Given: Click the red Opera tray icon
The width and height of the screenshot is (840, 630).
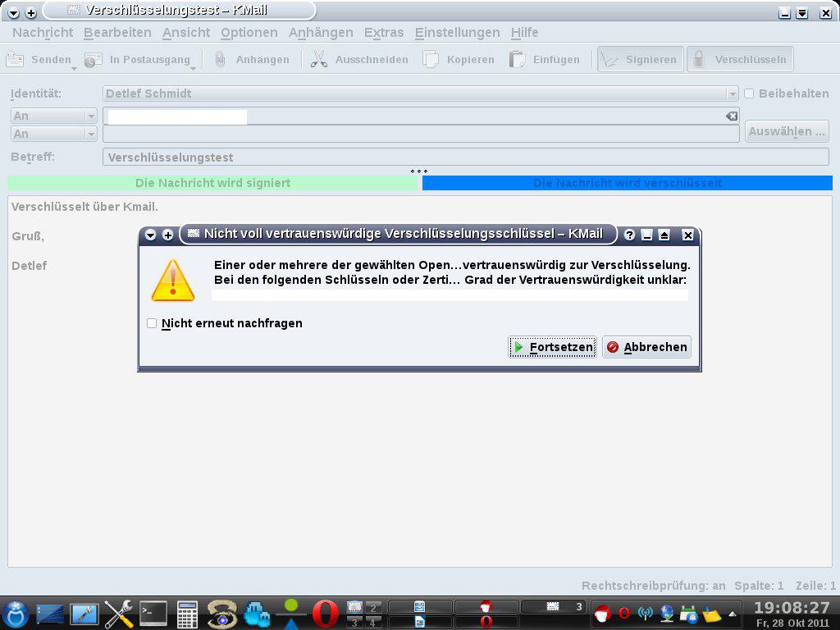Looking at the screenshot, I should click(624, 612).
